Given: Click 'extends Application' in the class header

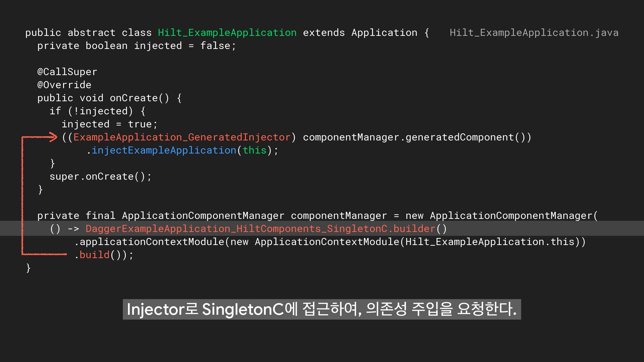Looking at the screenshot, I should (360, 33).
